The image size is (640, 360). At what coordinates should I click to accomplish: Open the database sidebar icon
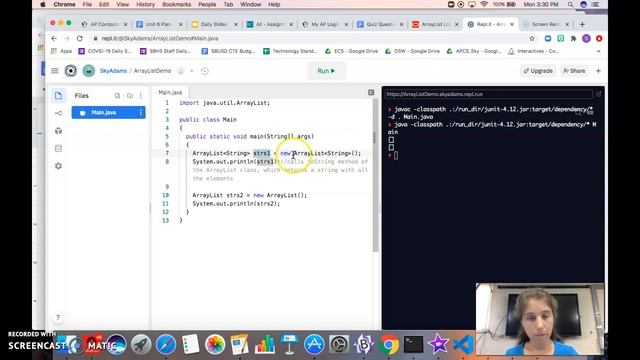pyautogui.click(x=58, y=149)
